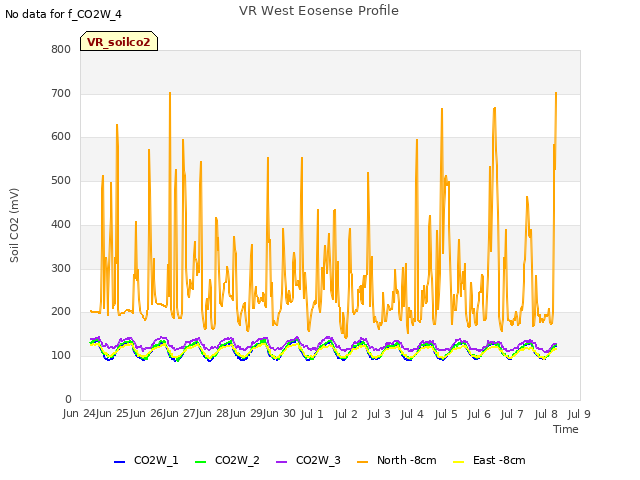Image resolution: width=640 pixels, height=480 pixels.
Task: Click the orange North -8cm legend swatch
Action: tap(362, 462)
